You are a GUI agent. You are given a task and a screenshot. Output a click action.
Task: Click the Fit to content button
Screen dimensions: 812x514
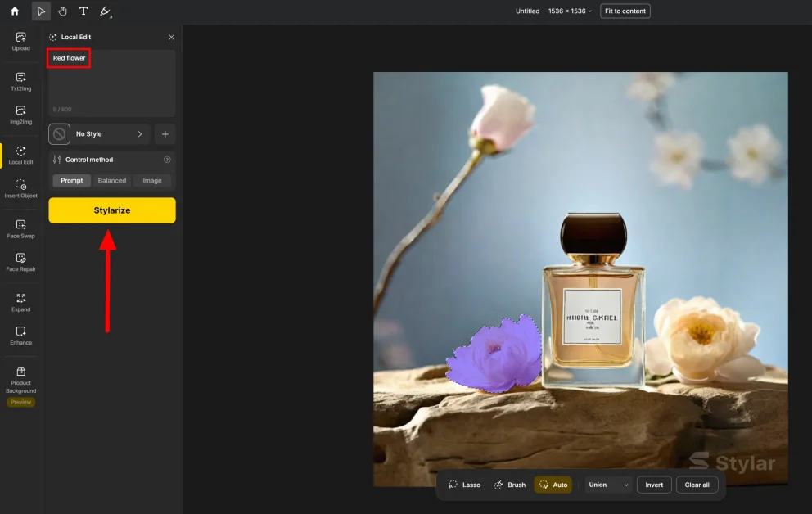coord(625,11)
